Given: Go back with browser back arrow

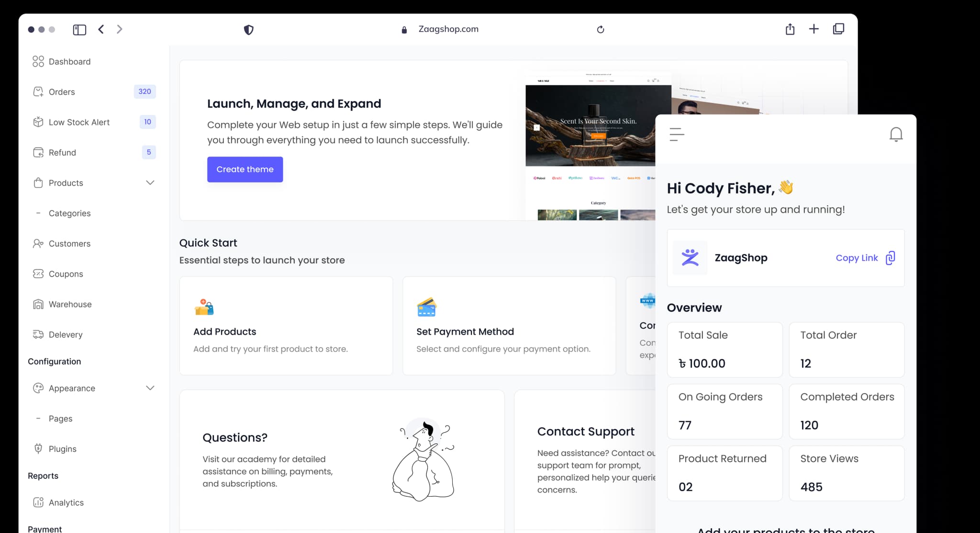Looking at the screenshot, I should point(101,30).
